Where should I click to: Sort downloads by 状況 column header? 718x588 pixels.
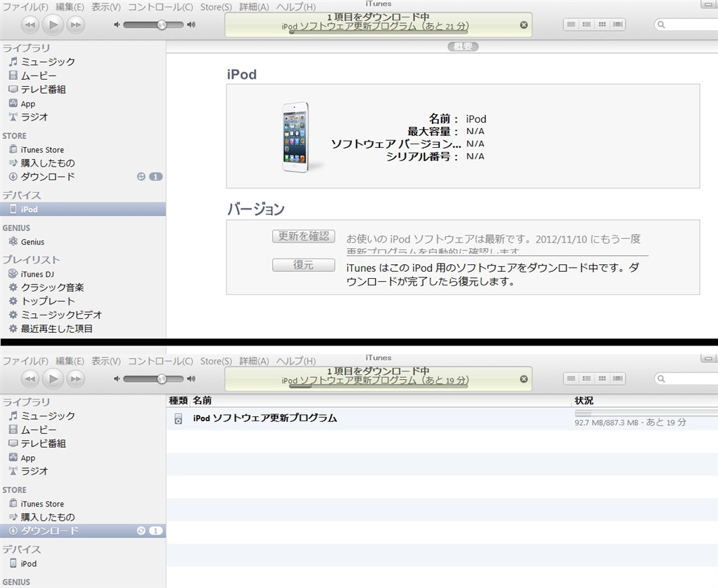click(x=645, y=401)
